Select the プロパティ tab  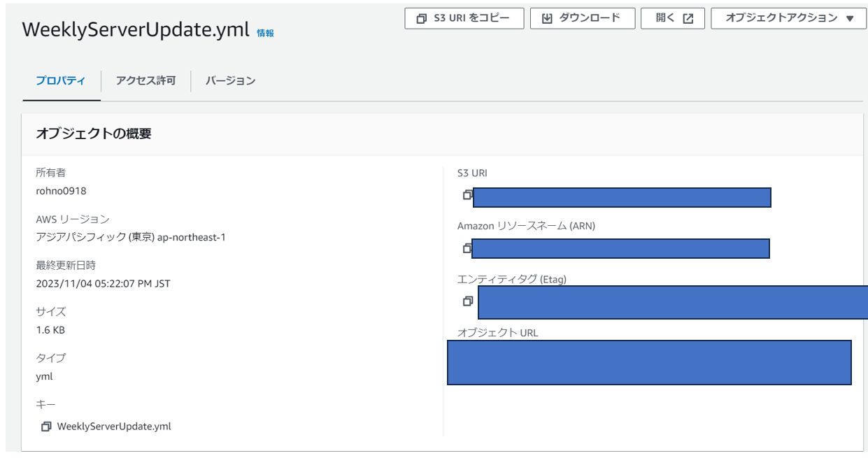(x=61, y=81)
